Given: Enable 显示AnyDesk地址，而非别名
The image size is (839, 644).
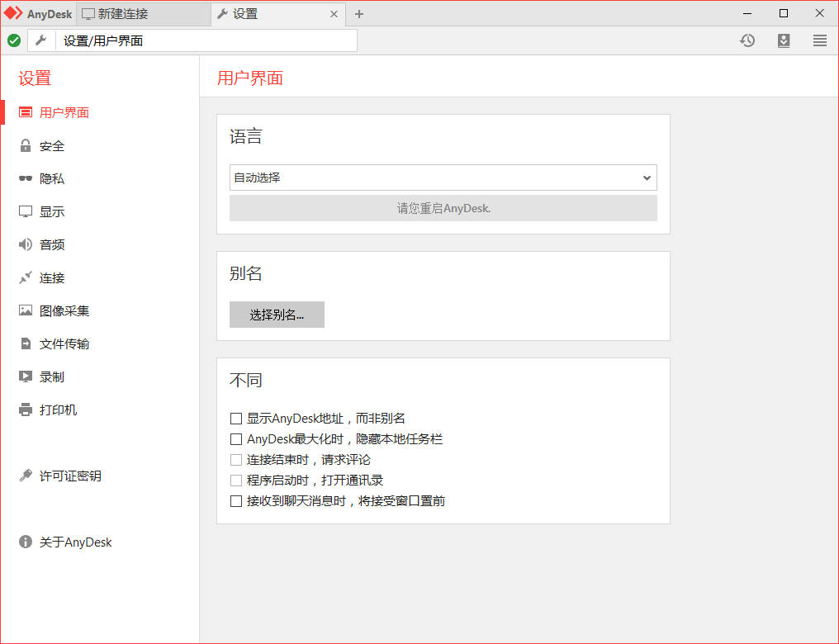Looking at the screenshot, I should click(235, 419).
